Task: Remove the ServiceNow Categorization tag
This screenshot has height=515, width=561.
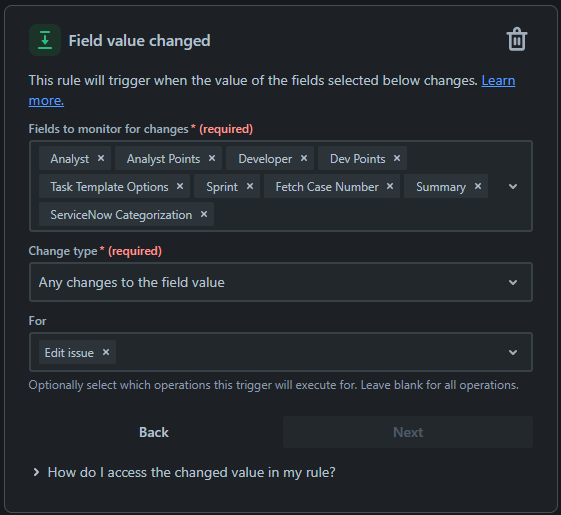Action: click(204, 214)
